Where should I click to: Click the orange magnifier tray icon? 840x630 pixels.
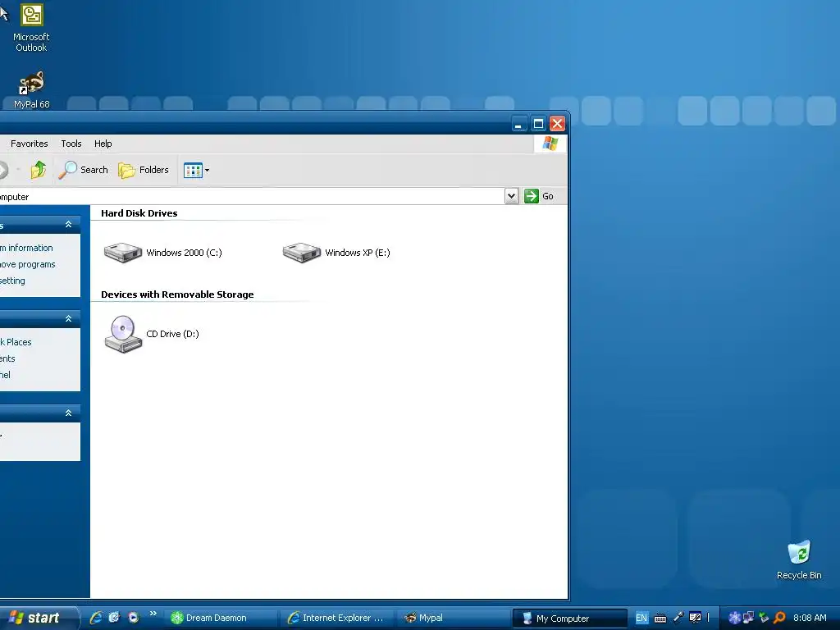click(779, 618)
